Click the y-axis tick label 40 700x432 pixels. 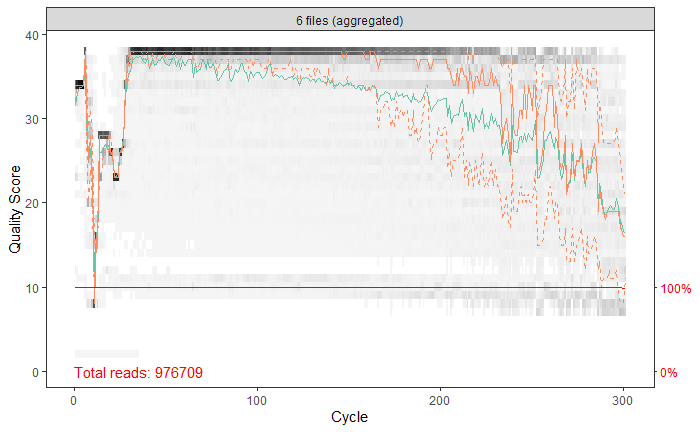click(32, 35)
